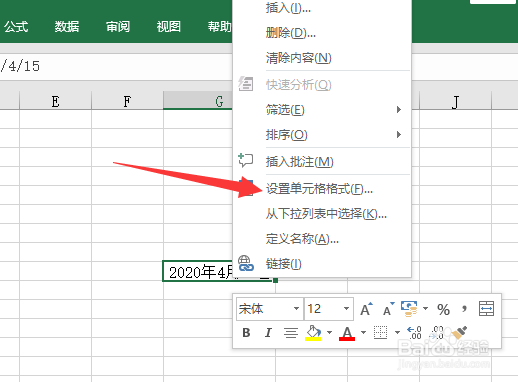Expand the 排序(O) submenu arrow
This screenshot has width=518, height=382.
tap(399, 135)
